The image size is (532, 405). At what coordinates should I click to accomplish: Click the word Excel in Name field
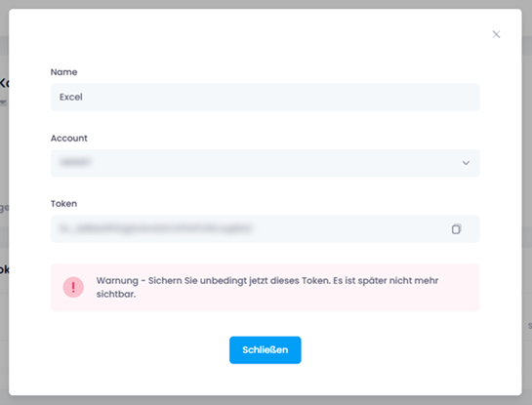pos(71,97)
